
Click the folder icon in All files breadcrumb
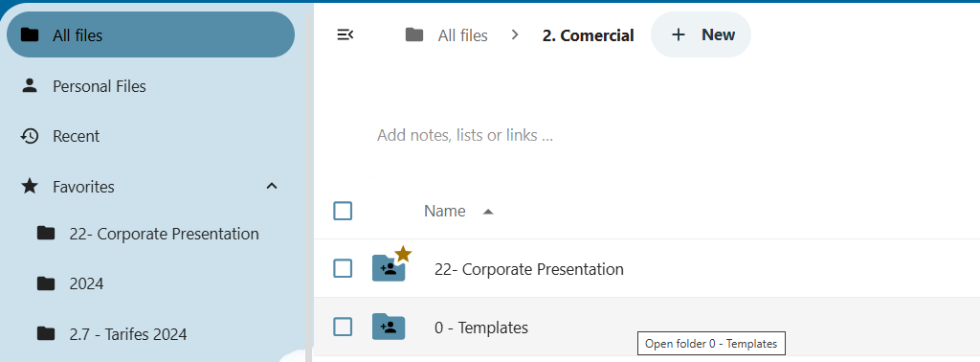[413, 35]
